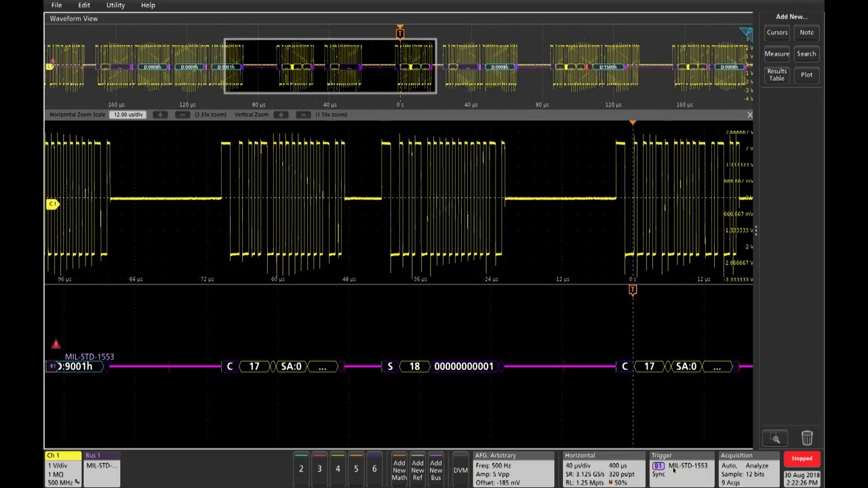868x488 pixels.
Task: Click the C1 channel handle on the waveform
Action: click(x=52, y=204)
